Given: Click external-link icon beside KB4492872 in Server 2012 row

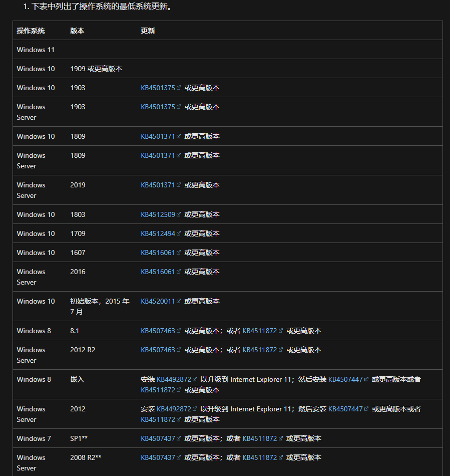Looking at the screenshot, I should (x=195, y=408).
